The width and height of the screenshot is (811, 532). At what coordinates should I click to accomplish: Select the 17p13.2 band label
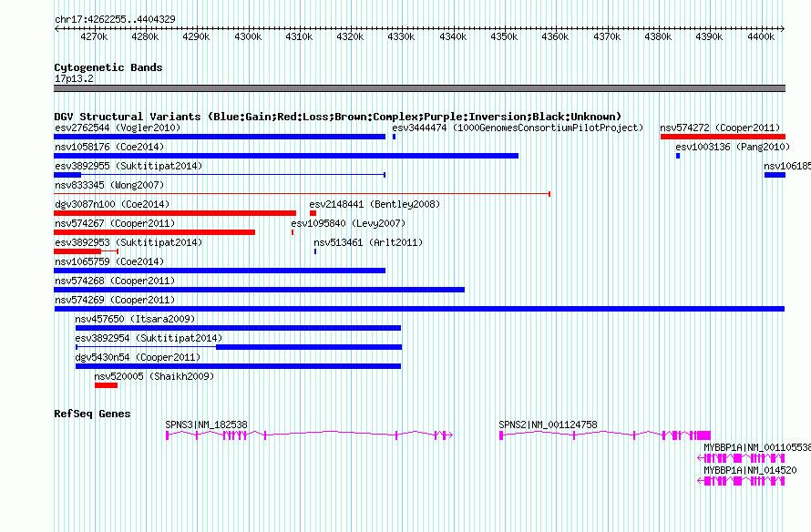pos(74,78)
